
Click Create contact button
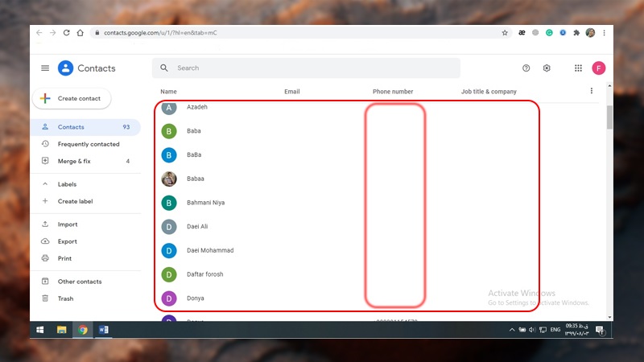pos(72,98)
